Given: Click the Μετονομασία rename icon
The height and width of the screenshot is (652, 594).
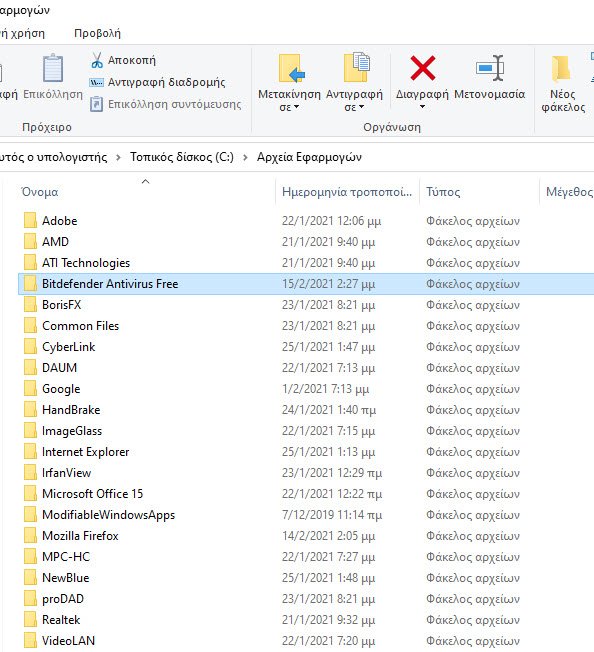Looking at the screenshot, I should coord(490,68).
